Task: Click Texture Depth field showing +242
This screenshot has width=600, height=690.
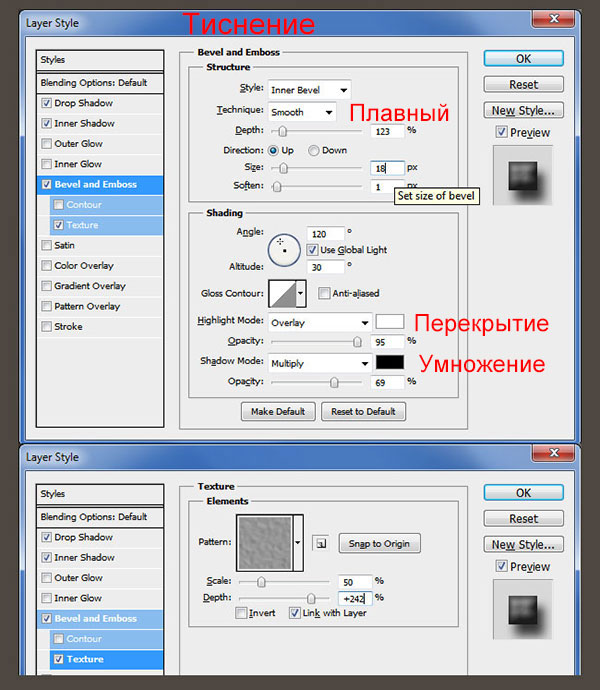Action: click(355, 598)
